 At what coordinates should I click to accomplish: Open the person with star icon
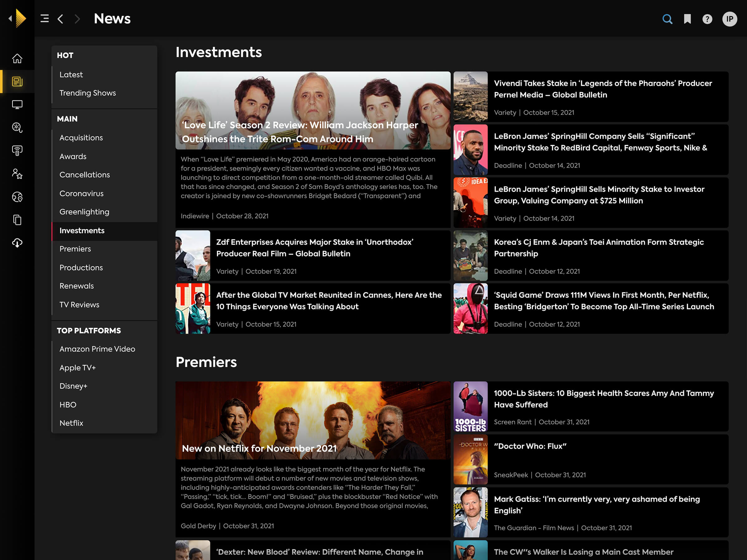(17, 174)
